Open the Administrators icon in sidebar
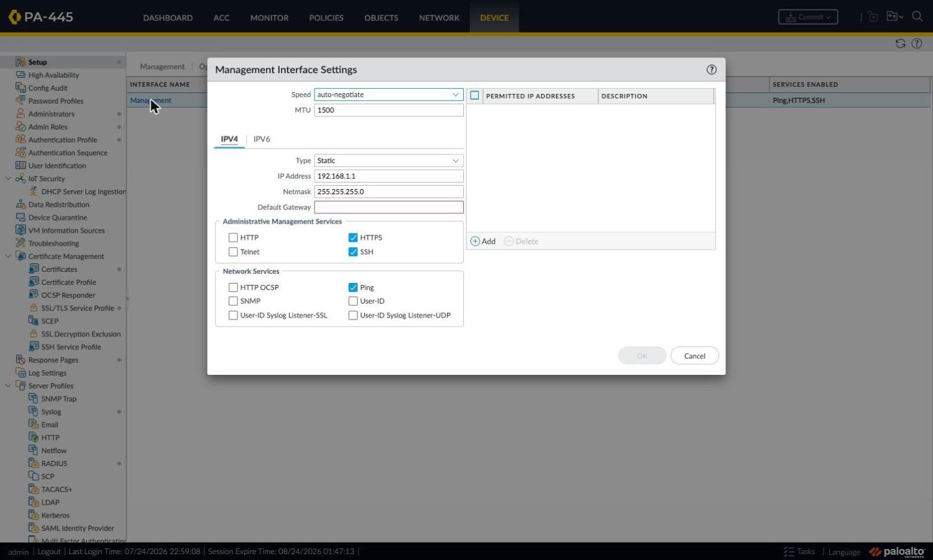933x560 pixels. coord(20,113)
